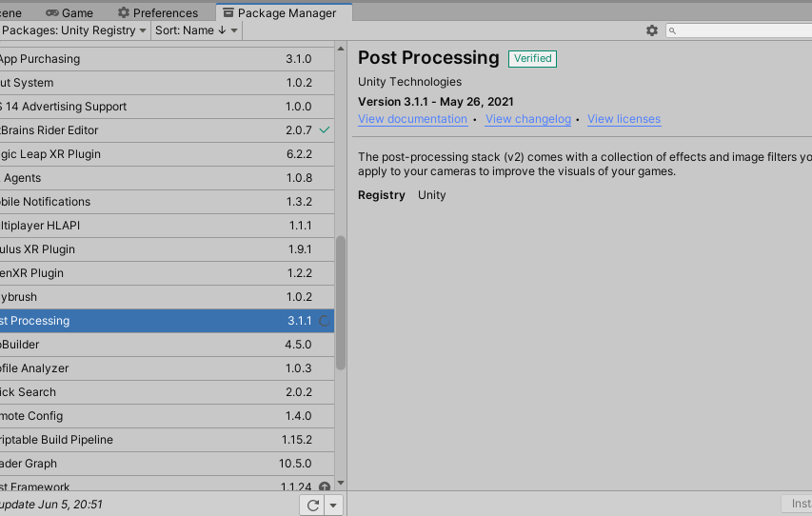Select the Profile Analyzer package
Image resolution: width=812 pixels, height=516 pixels.
[167, 368]
